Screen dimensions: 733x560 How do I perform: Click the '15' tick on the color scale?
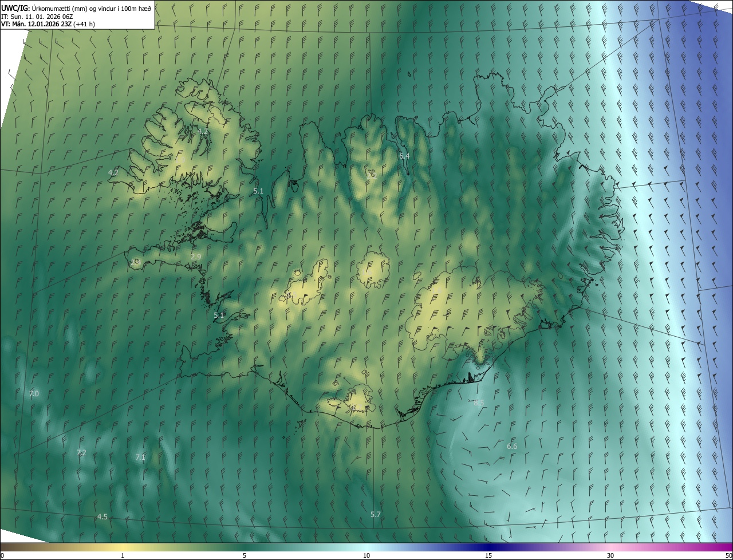[x=488, y=556]
